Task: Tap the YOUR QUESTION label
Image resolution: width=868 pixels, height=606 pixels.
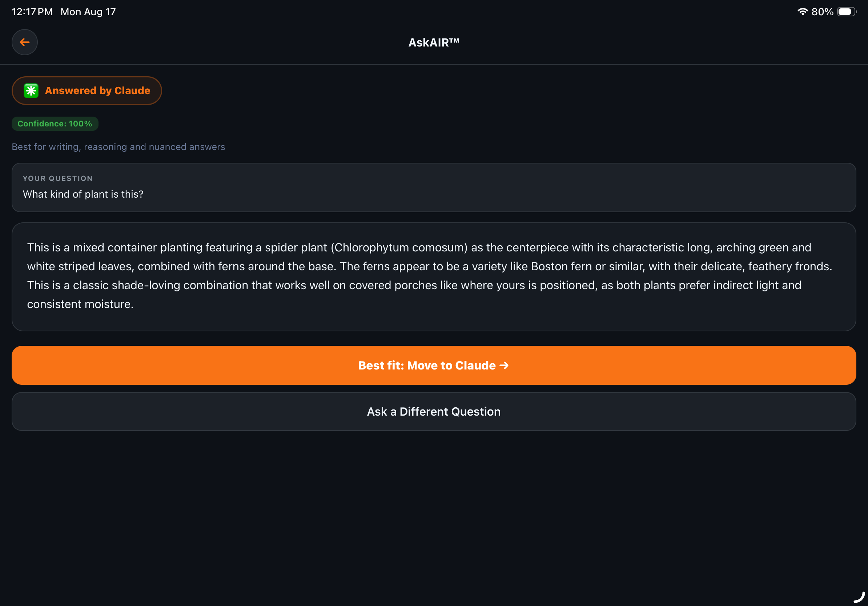Action: [58, 178]
